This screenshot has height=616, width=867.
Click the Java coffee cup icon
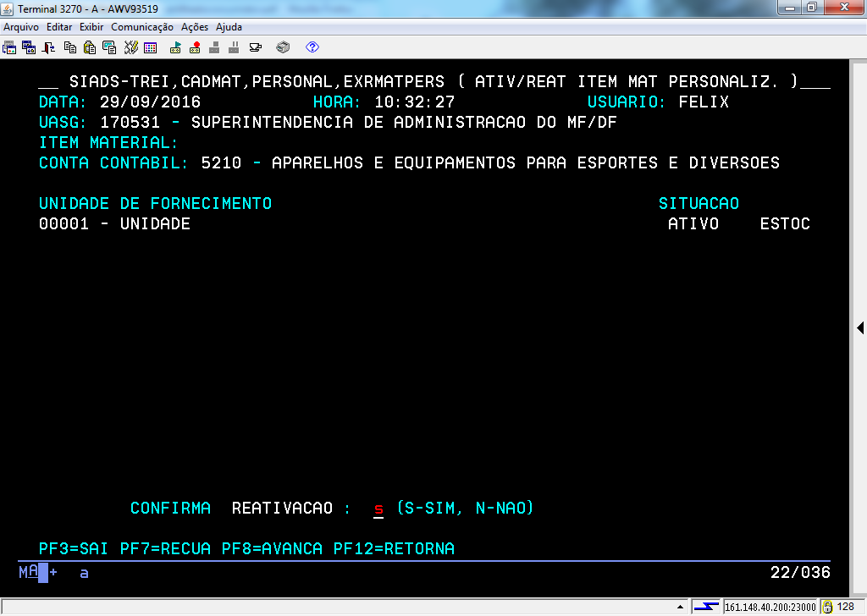coord(256,47)
